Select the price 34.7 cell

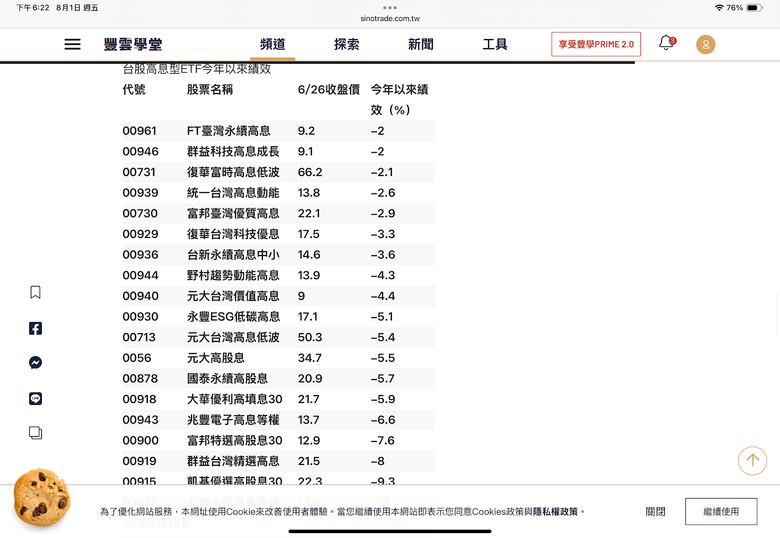309,358
